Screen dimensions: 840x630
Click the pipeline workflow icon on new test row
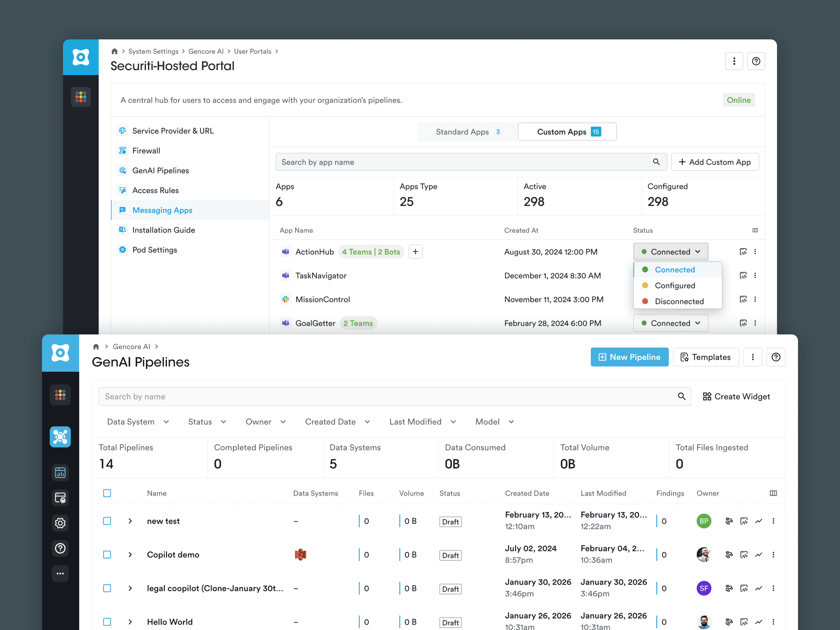(x=729, y=521)
